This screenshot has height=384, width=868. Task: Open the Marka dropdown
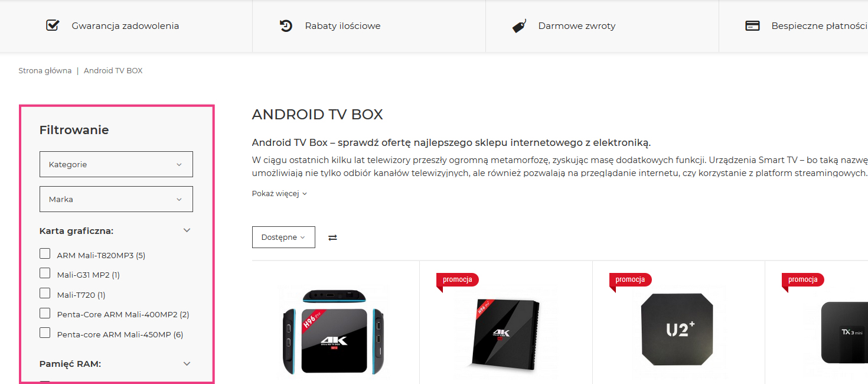pos(116,199)
